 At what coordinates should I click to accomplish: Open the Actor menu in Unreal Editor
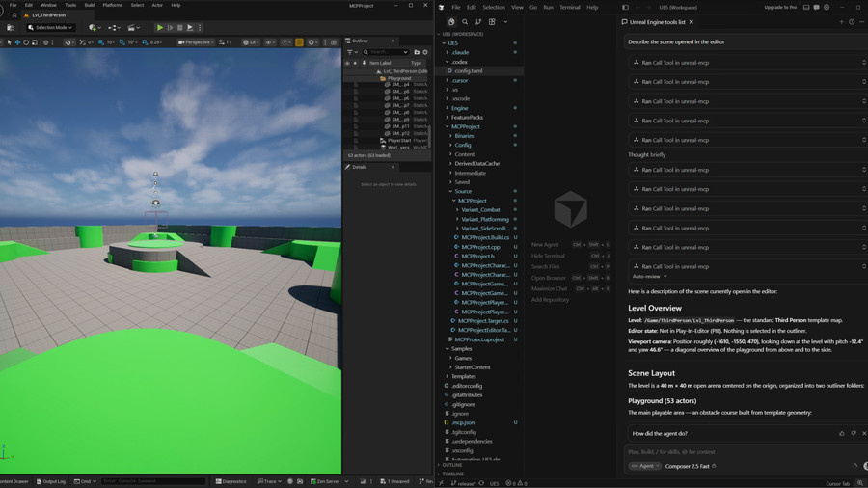coord(157,5)
